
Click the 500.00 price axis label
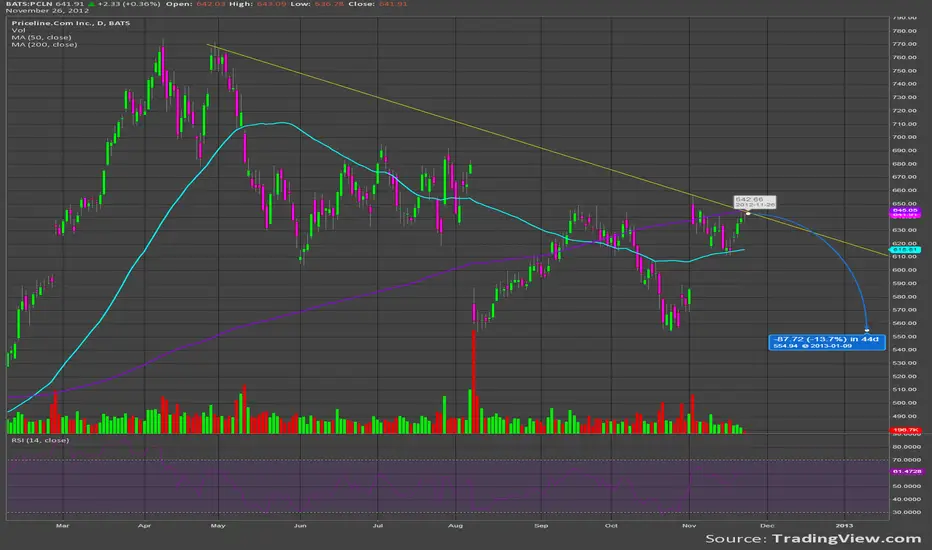(x=904, y=403)
